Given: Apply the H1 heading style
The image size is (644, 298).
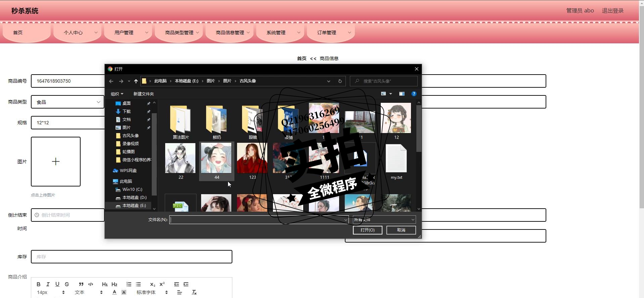Looking at the screenshot, I should [105, 284].
